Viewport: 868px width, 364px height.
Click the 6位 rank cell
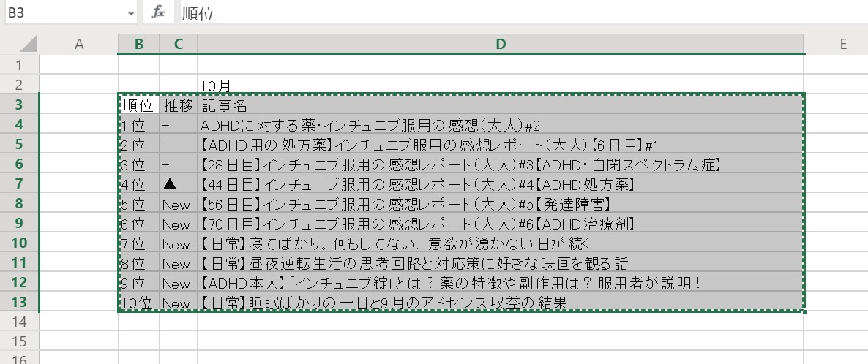(139, 223)
